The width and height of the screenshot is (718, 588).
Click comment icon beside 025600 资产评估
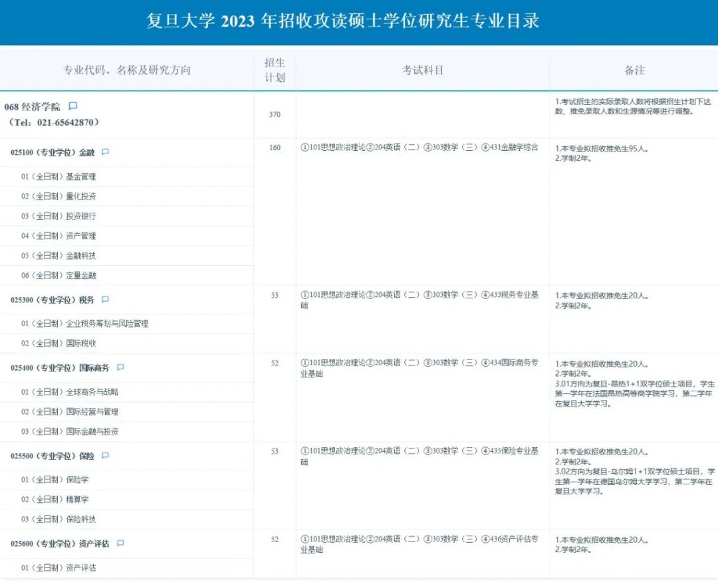pos(120,543)
